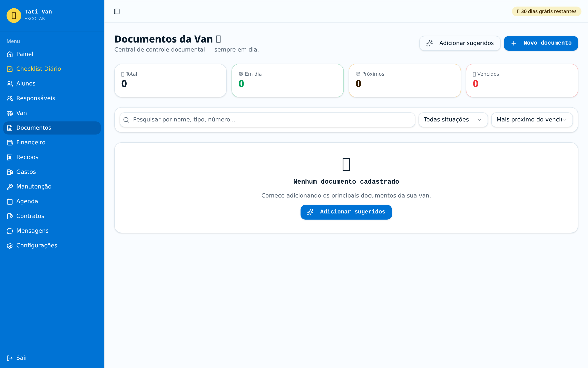
Task: Open Recibos in the sidebar
Action: coord(52,157)
